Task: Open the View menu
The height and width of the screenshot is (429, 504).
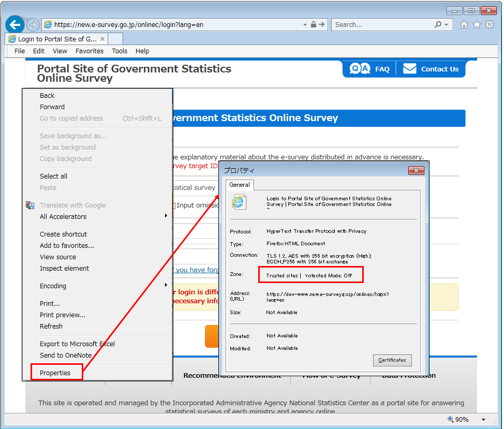Action: tap(60, 51)
